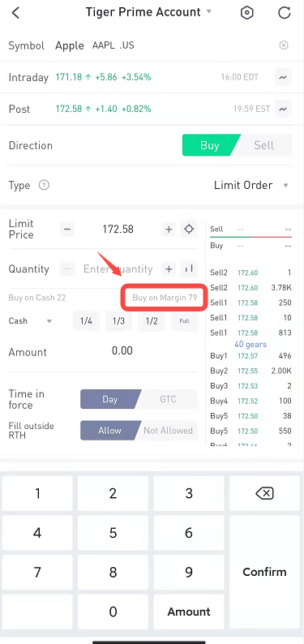Select Not Allowed for outside RTH

pos(168,431)
